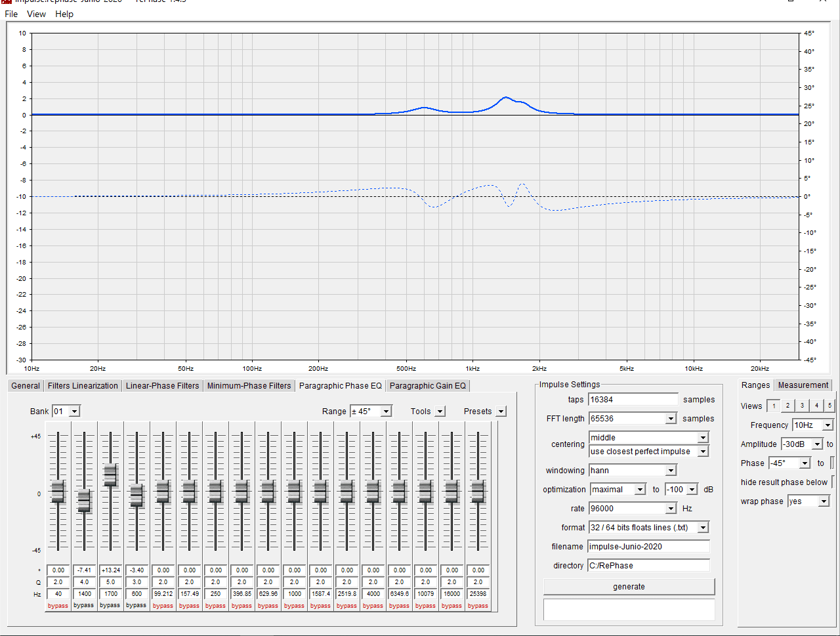Open the optimization 'maximal' dropdown
The width and height of the screenshot is (840, 636).
(640, 490)
